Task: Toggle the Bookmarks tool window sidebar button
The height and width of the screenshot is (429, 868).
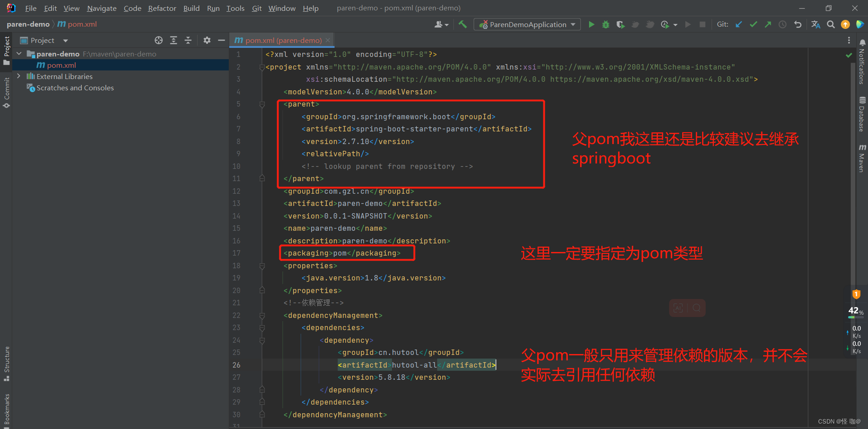Action: pos(6,410)
